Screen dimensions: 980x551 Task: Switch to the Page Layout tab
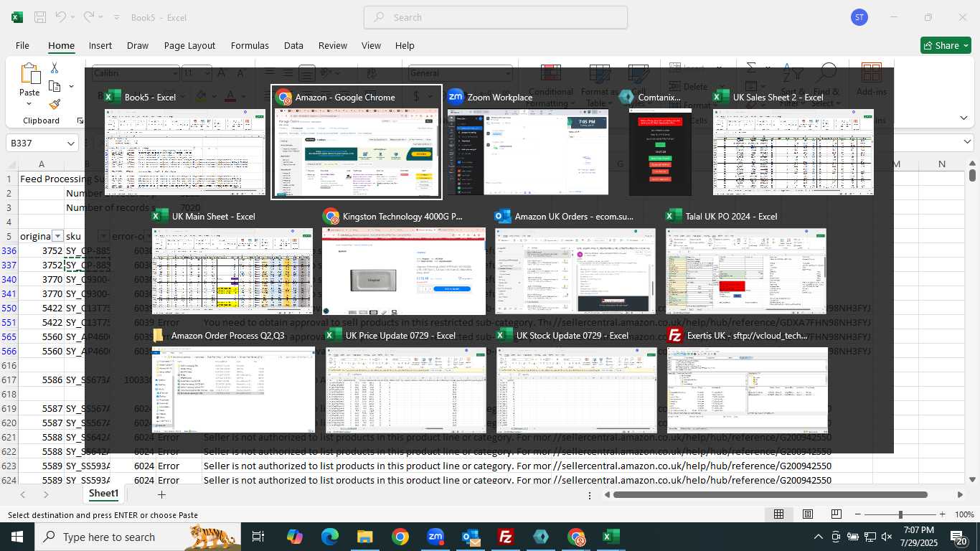click(189, 45)
